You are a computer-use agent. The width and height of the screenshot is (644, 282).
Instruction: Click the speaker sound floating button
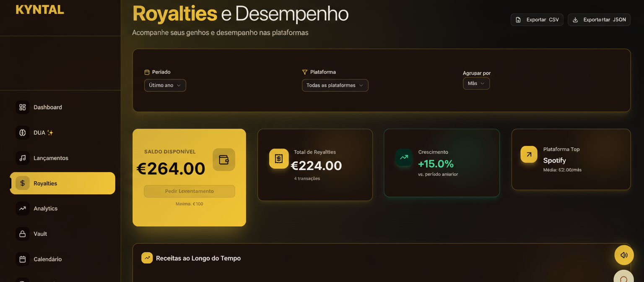pos(624,255)
